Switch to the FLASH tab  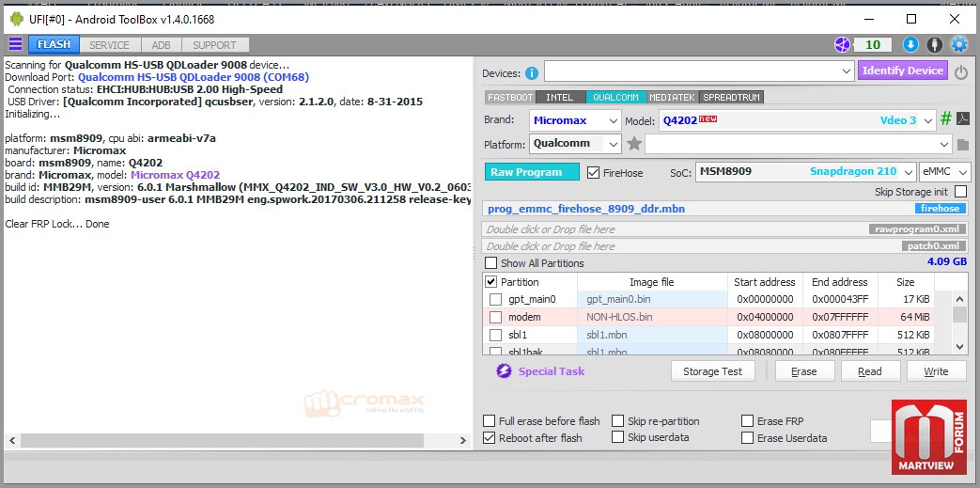[x=54, y=44]
